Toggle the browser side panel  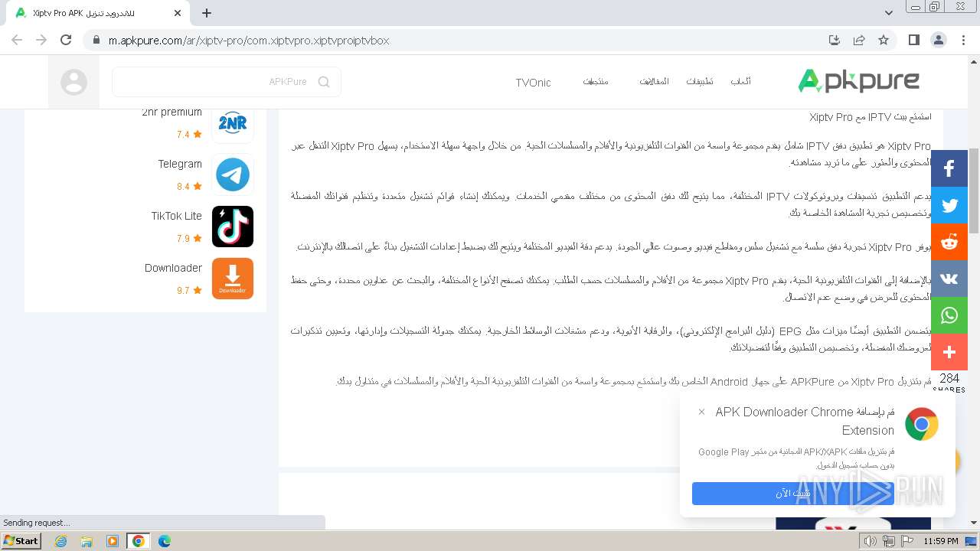(x=914, y=40)
